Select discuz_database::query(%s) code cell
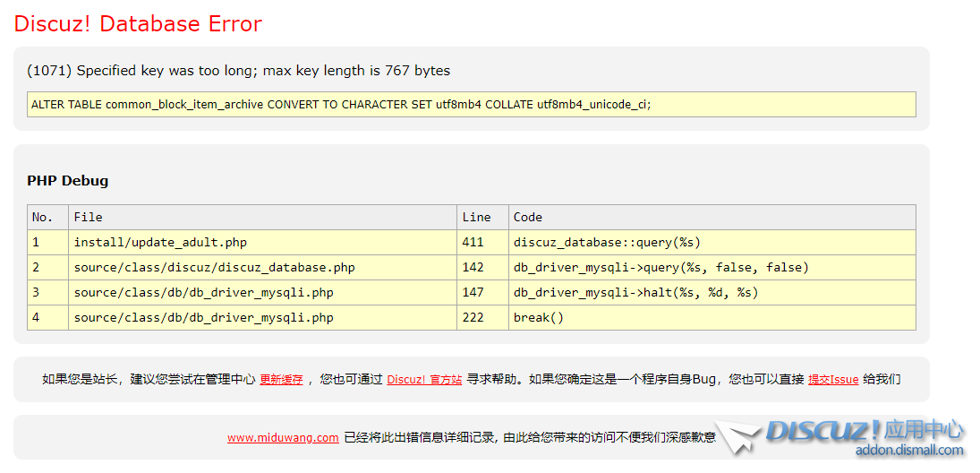 [712, 242]
